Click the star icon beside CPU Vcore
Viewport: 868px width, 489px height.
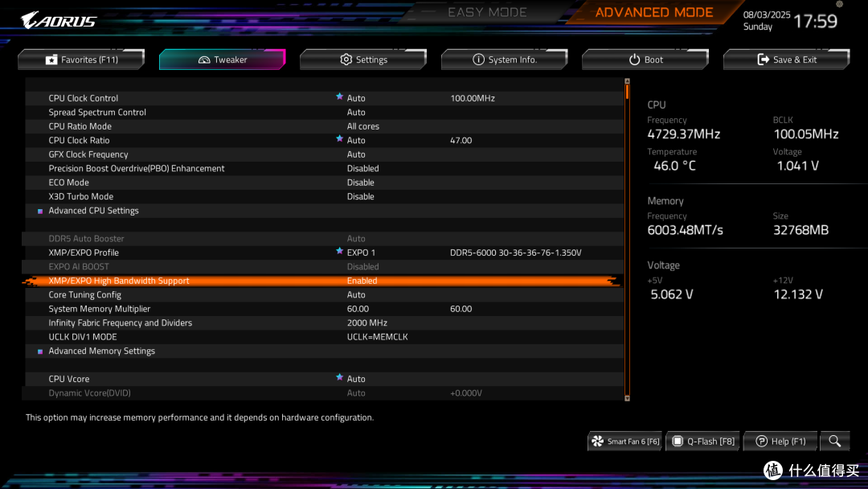click(339, 378)
